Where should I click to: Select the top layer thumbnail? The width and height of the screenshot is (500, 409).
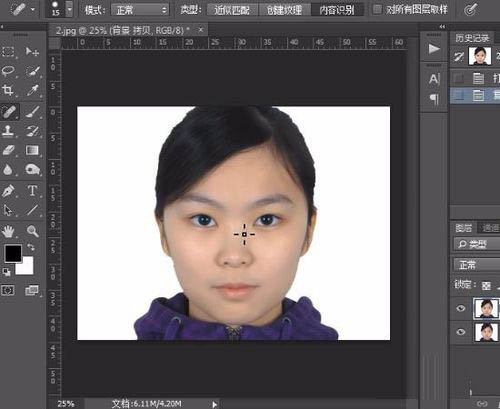coord(486,308)
